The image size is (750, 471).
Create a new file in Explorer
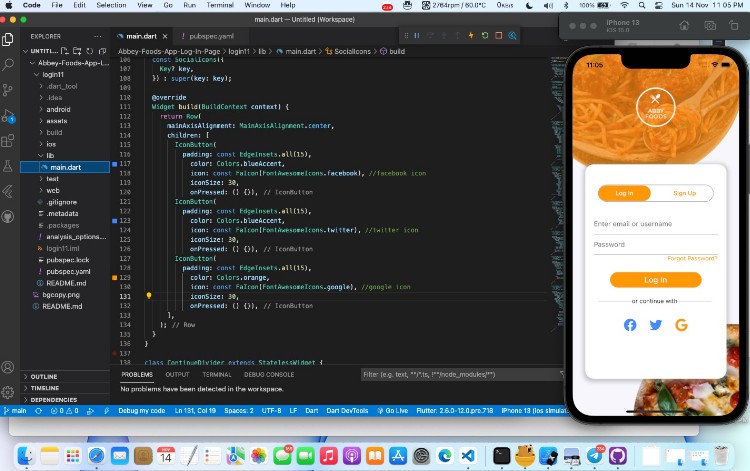(x=65, y=51)
